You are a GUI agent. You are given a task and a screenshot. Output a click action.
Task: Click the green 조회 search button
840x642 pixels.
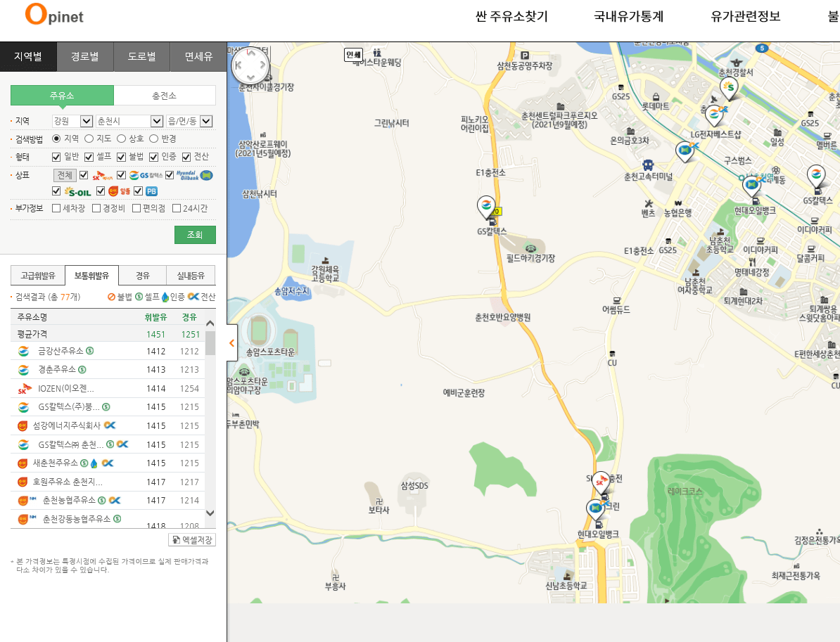[x=195, y=235]
